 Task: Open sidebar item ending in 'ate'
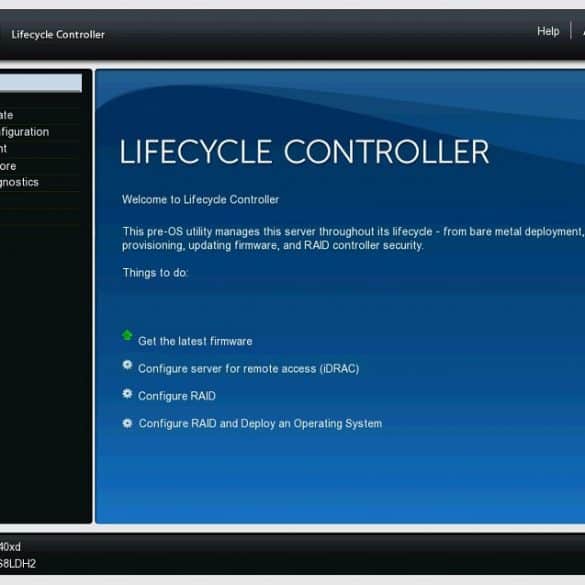[6, 115]
